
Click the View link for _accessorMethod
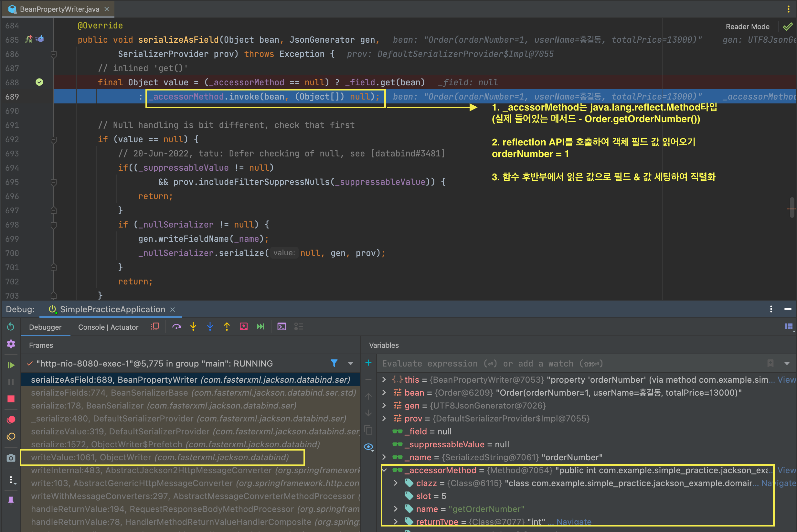[786, 470]
